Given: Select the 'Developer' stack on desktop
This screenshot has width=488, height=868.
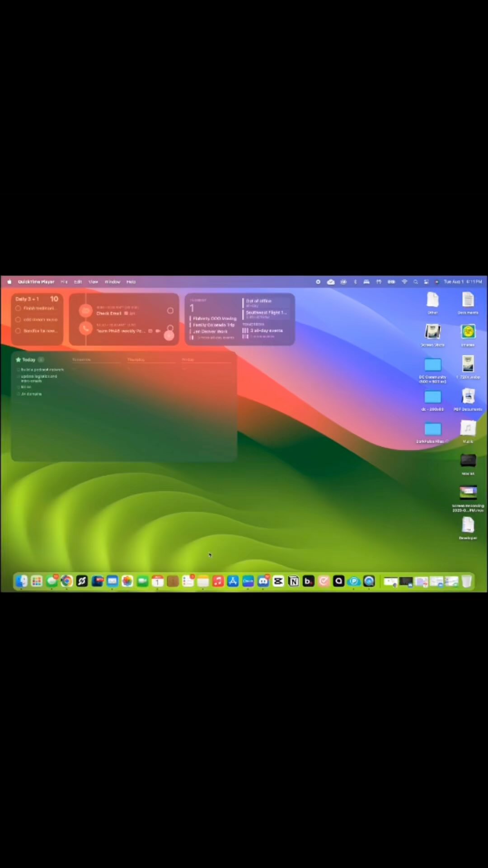Looking at the screenshot, I should pyautogui.click(x=468, y=528).
